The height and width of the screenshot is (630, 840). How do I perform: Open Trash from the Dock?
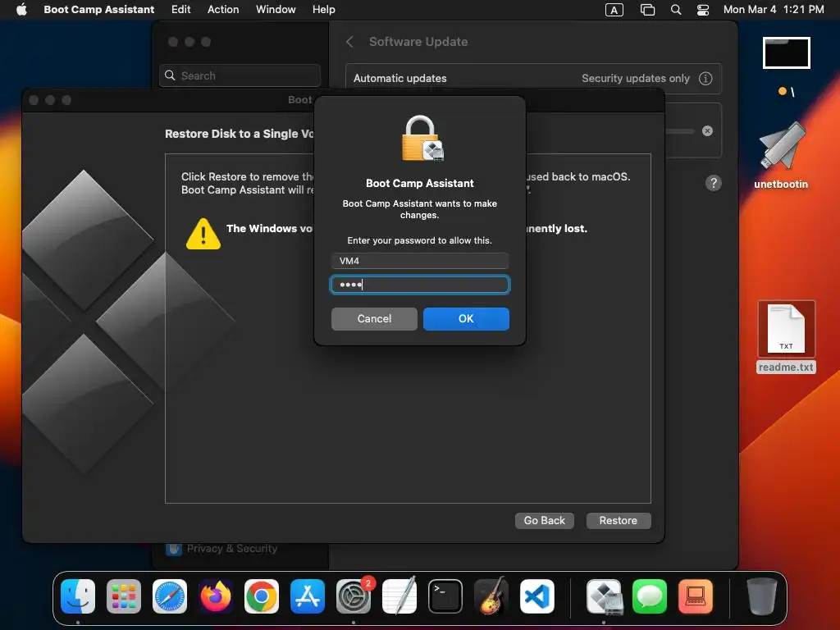click(762, 596)
